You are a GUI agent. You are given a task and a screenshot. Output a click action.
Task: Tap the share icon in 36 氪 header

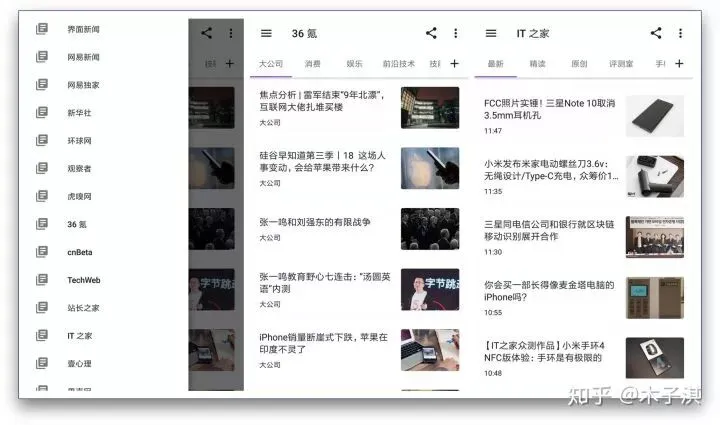(x=431, y=33)
